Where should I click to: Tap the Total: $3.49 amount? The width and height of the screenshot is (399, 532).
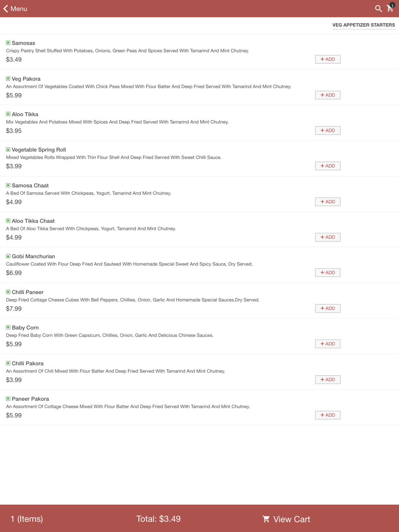pyautogui.click(x=158, y=519)
